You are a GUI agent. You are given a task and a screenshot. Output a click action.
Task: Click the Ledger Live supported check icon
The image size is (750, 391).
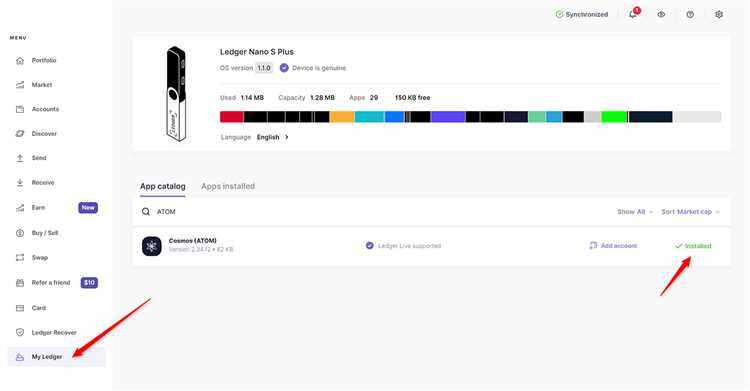369,246
